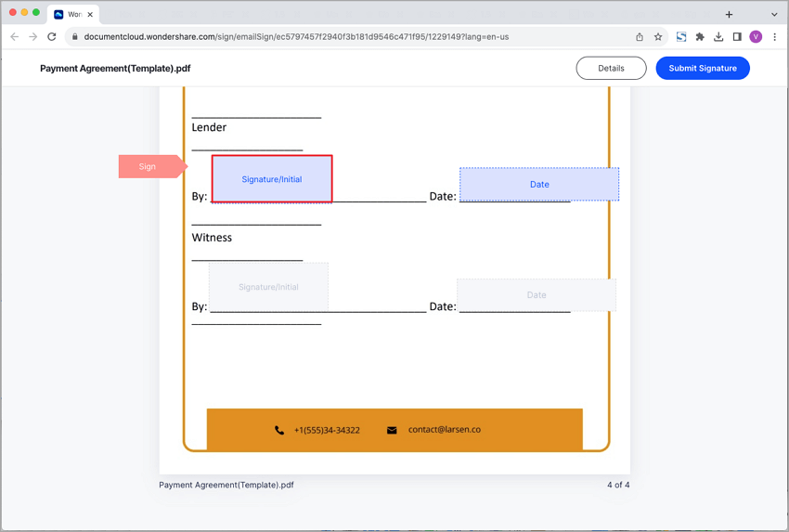This screenshot has width=789, height=532.
Task: Click the site lock icon in address bar
Action: coord(75,37)
